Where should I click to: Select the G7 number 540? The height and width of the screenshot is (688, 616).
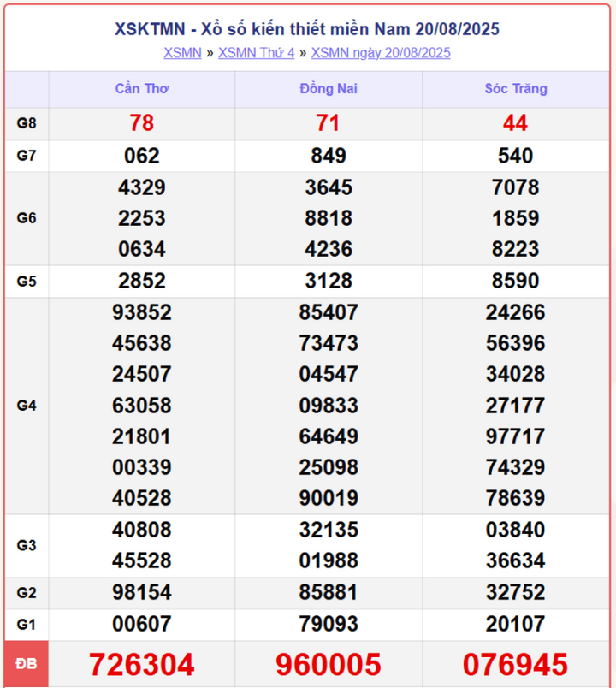516,156
